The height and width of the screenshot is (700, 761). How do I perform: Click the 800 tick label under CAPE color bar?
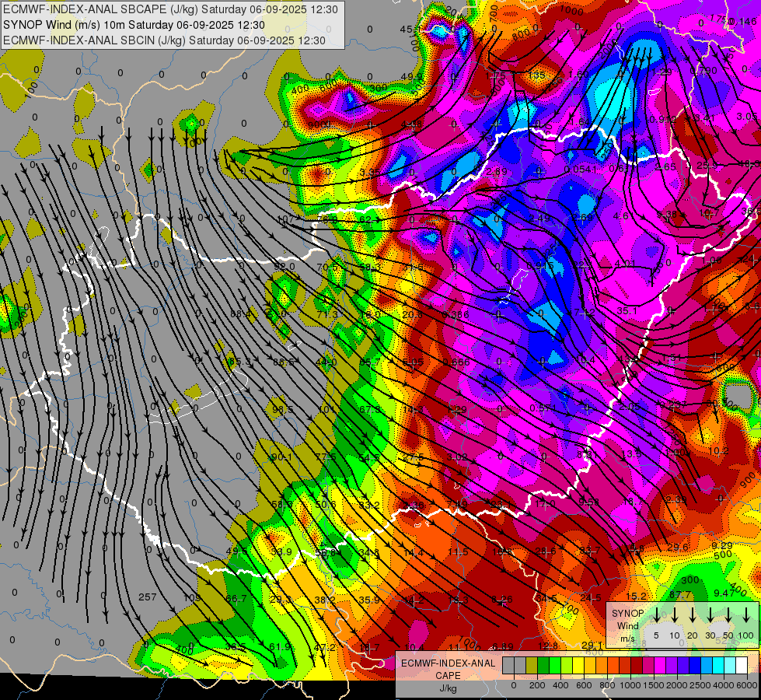[x=607, y=685]
